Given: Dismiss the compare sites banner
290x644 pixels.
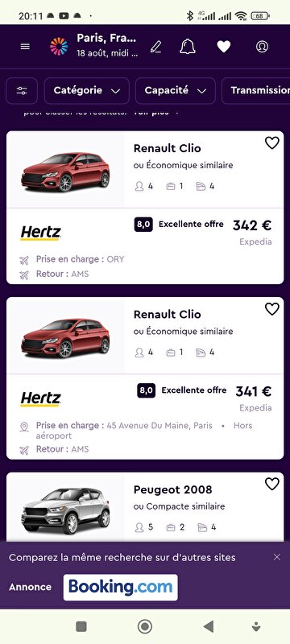Looking at the screenshot, I should point(277,557).
